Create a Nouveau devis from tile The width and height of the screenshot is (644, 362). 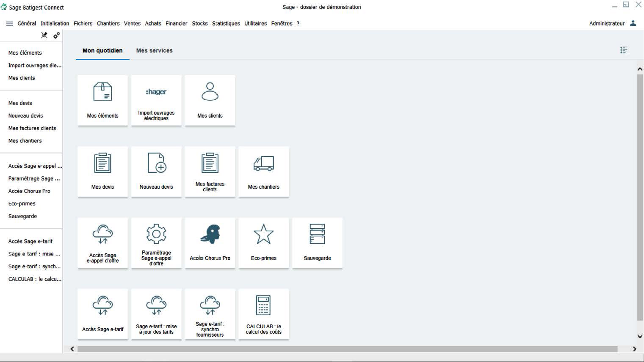(x=156, y=171)
